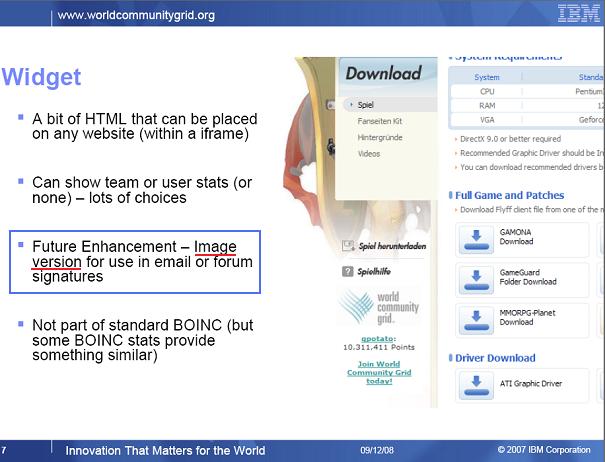The image size is (605, 462).
Task: Click the slide number 7 in footer
Action: (x=3, y=450)
